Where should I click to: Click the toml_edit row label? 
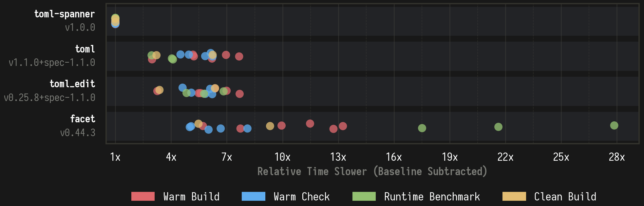(72, 84)
